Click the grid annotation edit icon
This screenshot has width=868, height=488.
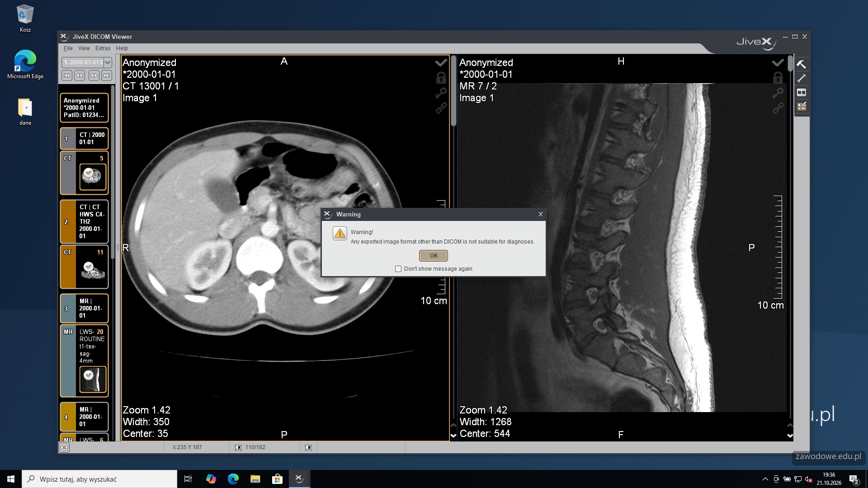pos(801,106)
